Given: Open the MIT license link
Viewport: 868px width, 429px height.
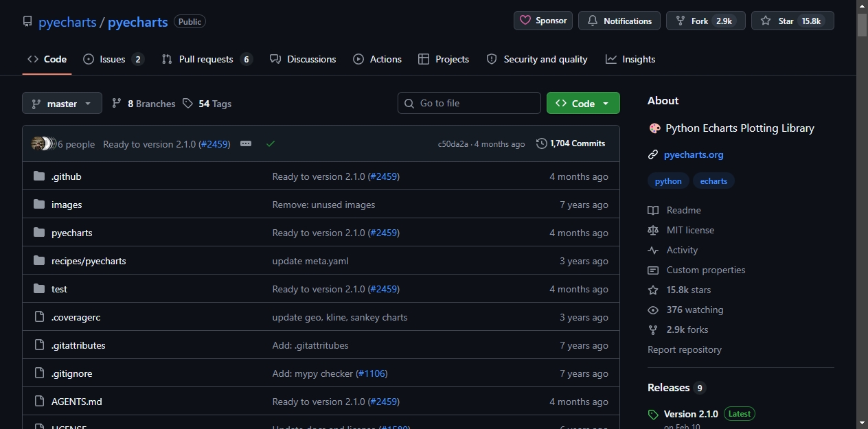Looking at the screenshot, I should 681,230.
